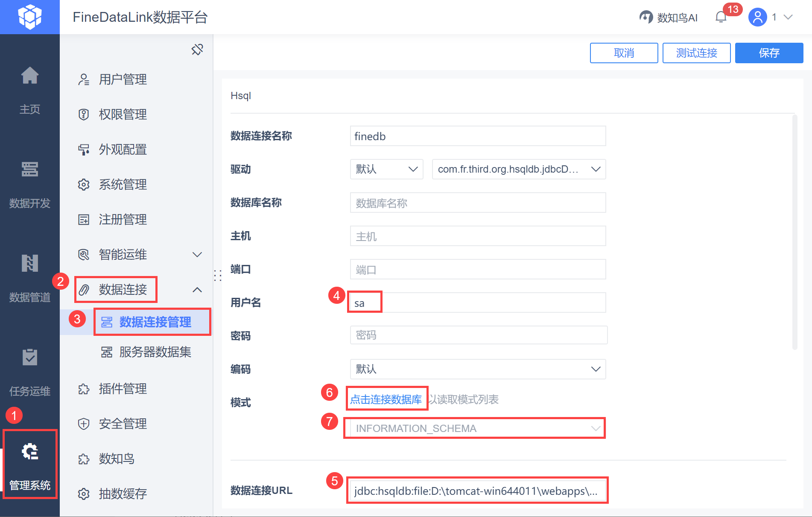The image size is (812, 517).
Task: Select 数据连接管理 submenu item
Action: pos(155,322)
